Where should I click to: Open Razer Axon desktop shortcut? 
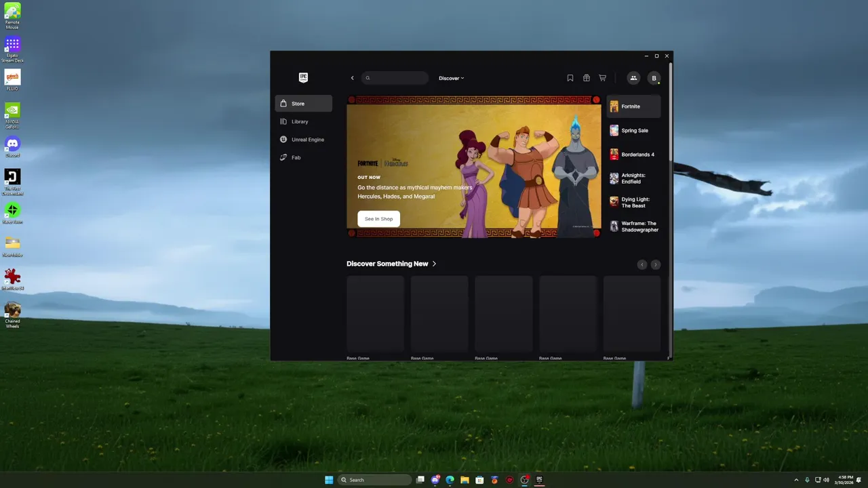(12, 213)
